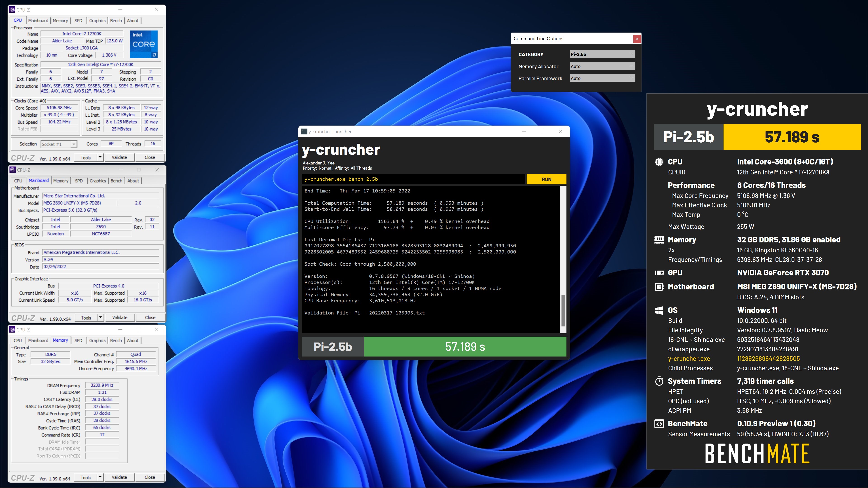Click Validation File line in console output
This screenshot has width=868, height=488.
click(364, 313)
